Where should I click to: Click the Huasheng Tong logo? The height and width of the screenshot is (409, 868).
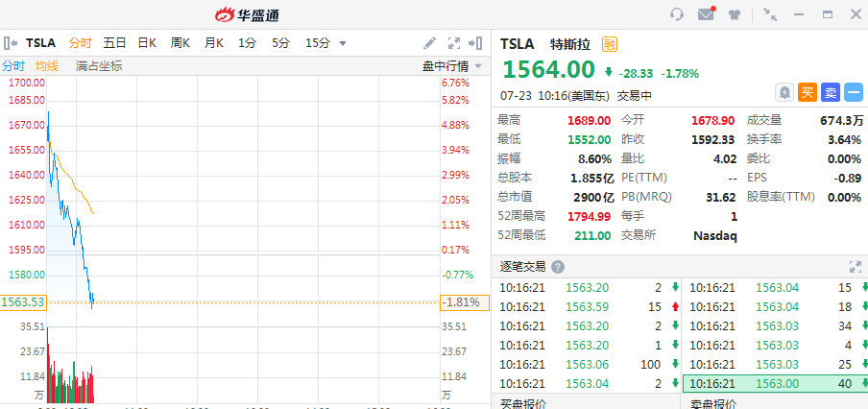pos(247,15)
